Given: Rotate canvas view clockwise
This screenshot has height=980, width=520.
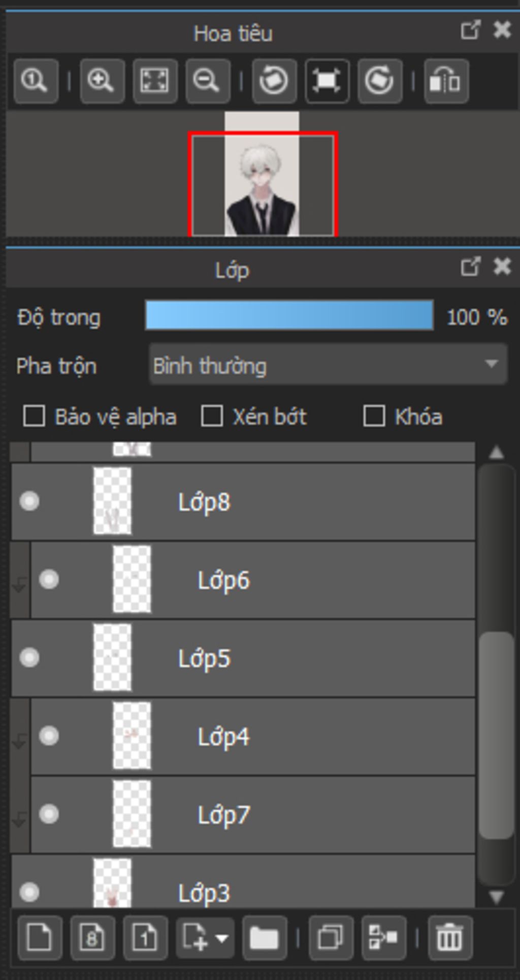Looking at the screenshot, I should [380, 81].
